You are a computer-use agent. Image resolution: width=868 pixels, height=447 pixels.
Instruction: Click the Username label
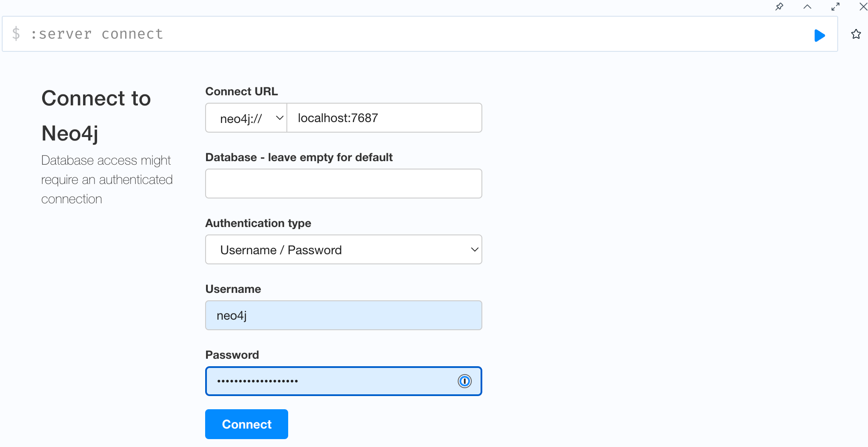click(233, 289)
